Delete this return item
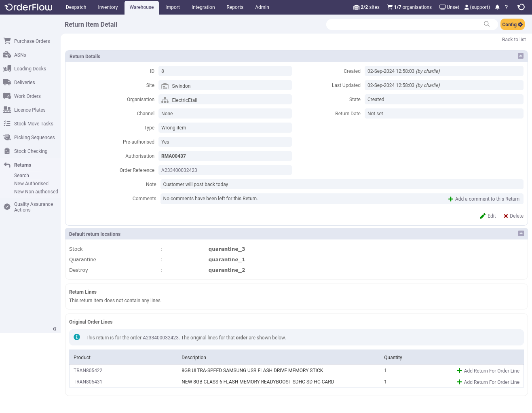Viewport: 532px width, 413px height. click(513, 216)
